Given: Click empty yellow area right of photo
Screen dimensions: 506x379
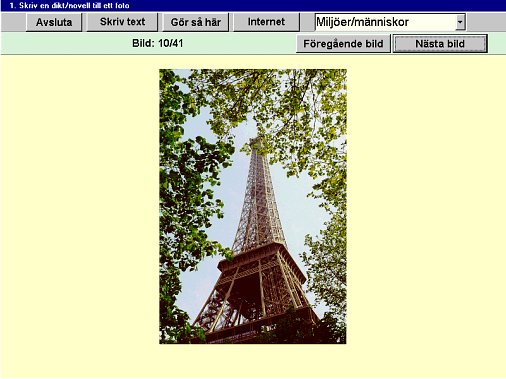Looking at the screenshot, I should tap(426, 207).
